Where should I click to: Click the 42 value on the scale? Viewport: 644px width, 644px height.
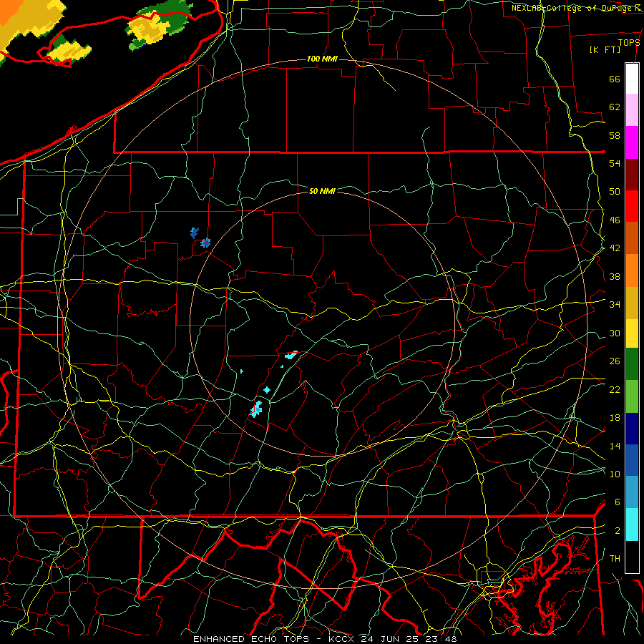[x=615, y=248]
